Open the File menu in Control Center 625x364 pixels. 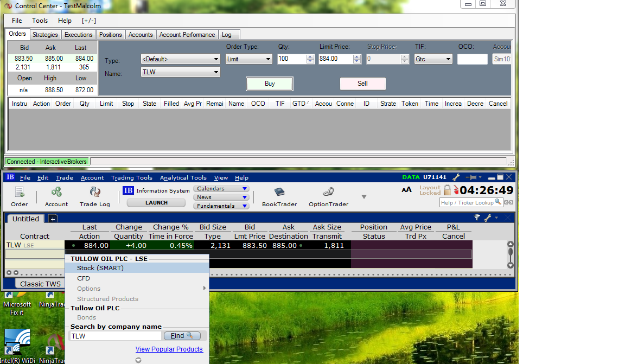[x=17, y=21]
